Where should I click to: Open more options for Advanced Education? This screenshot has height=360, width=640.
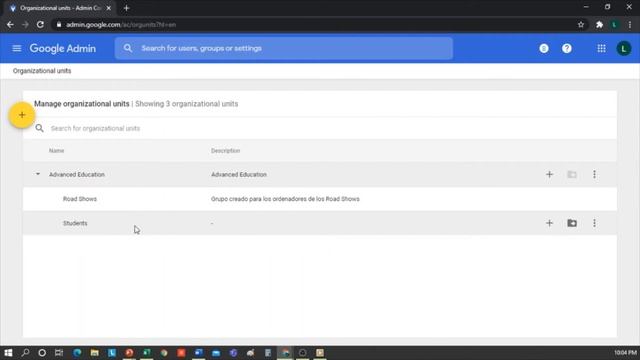[x=594, y=175]
